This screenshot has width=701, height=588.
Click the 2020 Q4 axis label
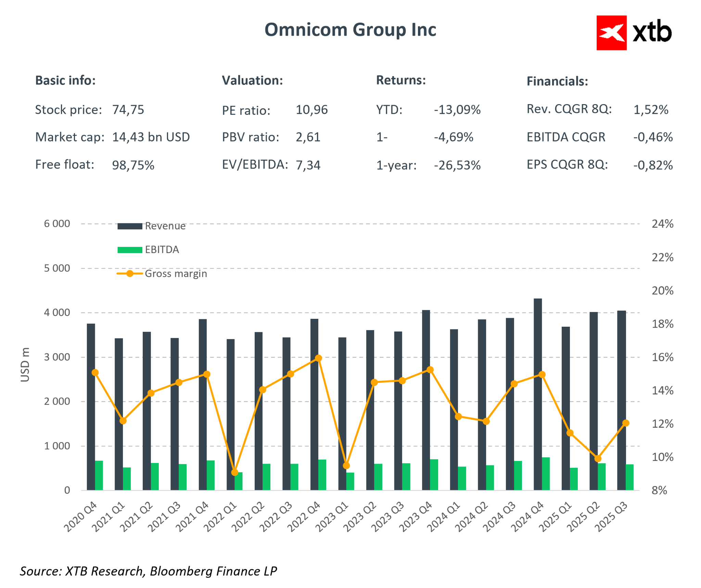(81, 516)
